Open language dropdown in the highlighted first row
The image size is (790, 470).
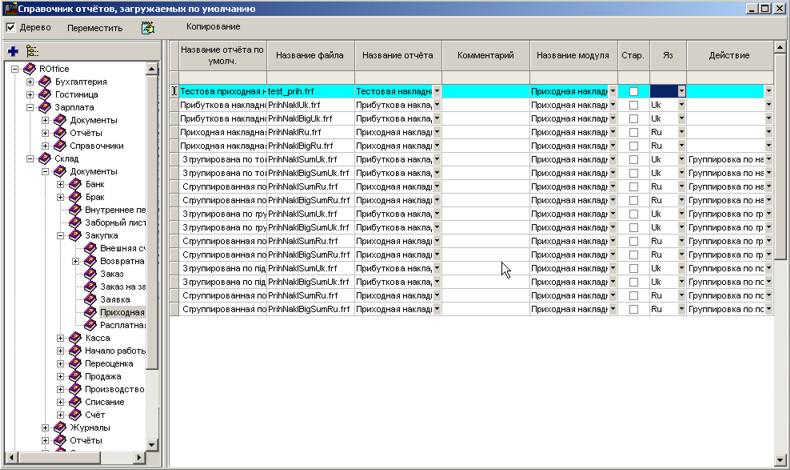pyautogui.click(x=681, y=91)
